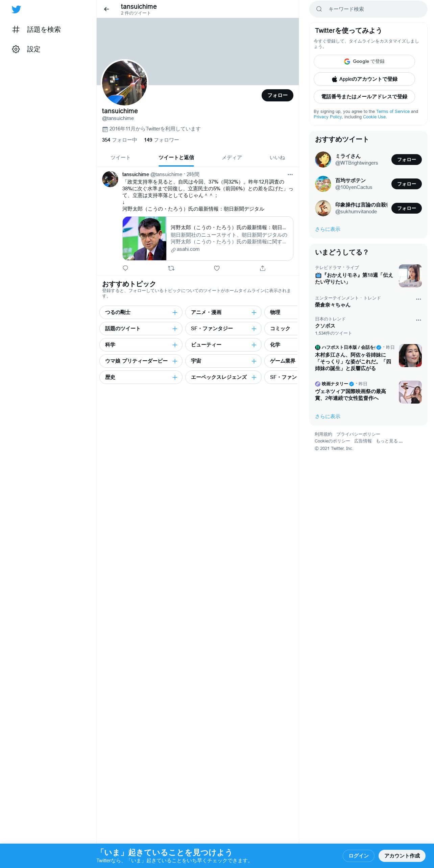Add topic ウマ娘 プリティーダービー plus
Screen dimensions: 434x868
175,361
